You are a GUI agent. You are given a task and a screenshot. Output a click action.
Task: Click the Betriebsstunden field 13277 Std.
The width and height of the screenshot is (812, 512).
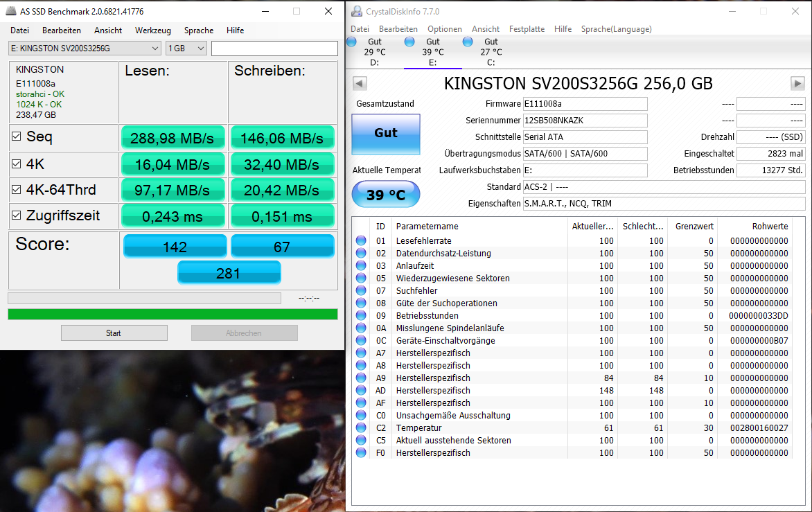click(x=770, y=170)
